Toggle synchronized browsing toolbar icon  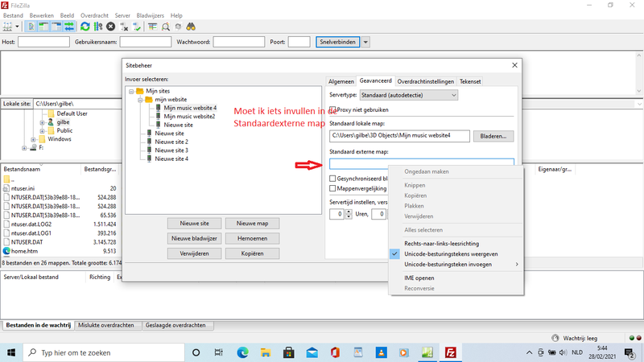[x=178, y=27]
